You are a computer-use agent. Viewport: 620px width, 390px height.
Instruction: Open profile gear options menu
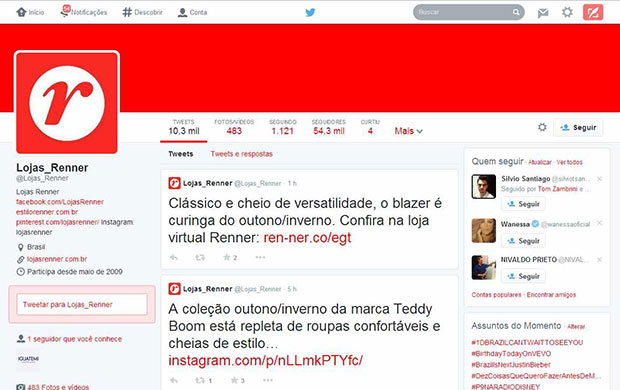point(542,127)
